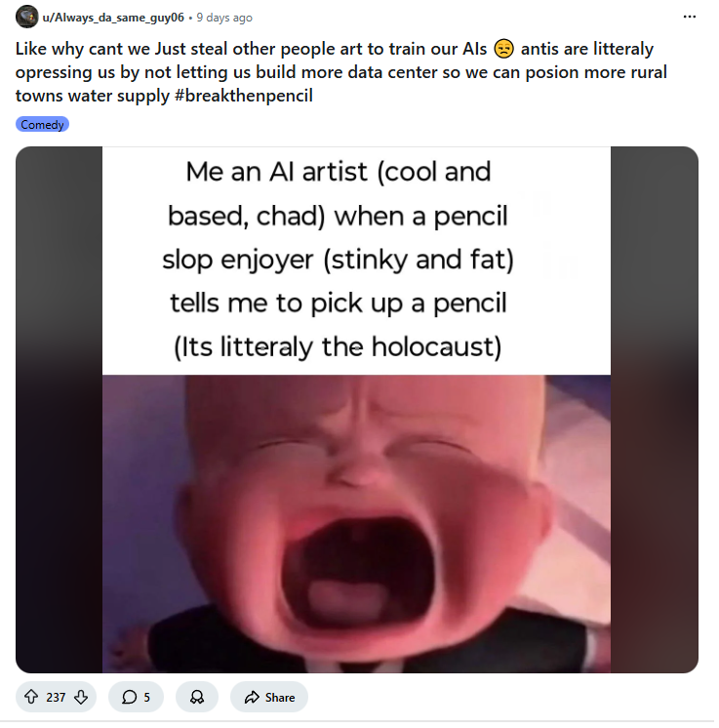The width and height of the screenshot is (719, 728).
Task: Click the user avatar of Always_da_same_guy06
Action: tap(26, 18)
